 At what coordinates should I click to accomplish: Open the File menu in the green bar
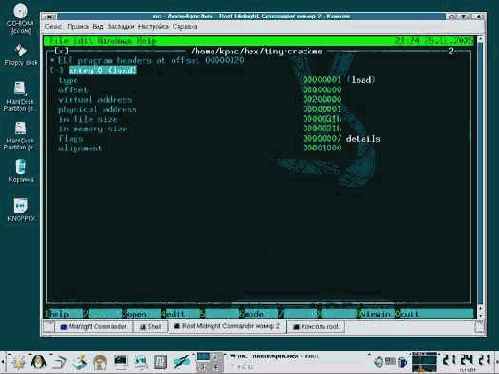[59, 41]
